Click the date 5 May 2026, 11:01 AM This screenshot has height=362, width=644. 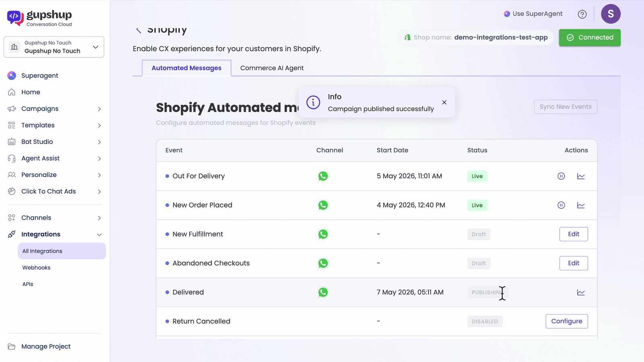pyautogui.click(x=409, y=176)
